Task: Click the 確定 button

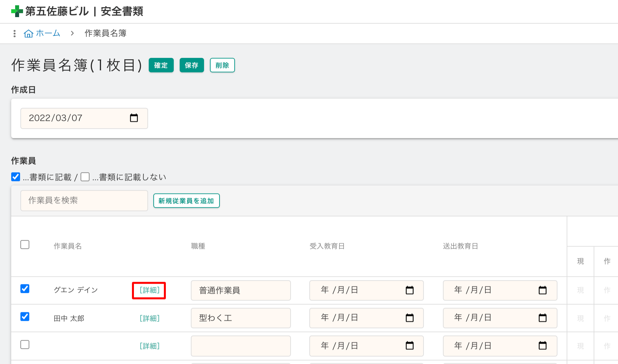Action: 161,65
